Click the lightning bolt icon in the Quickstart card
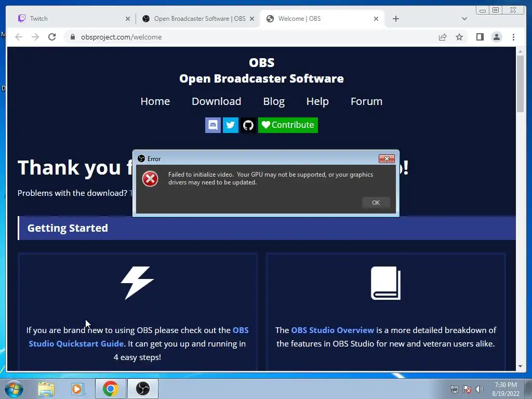 [x=137, y=283]
